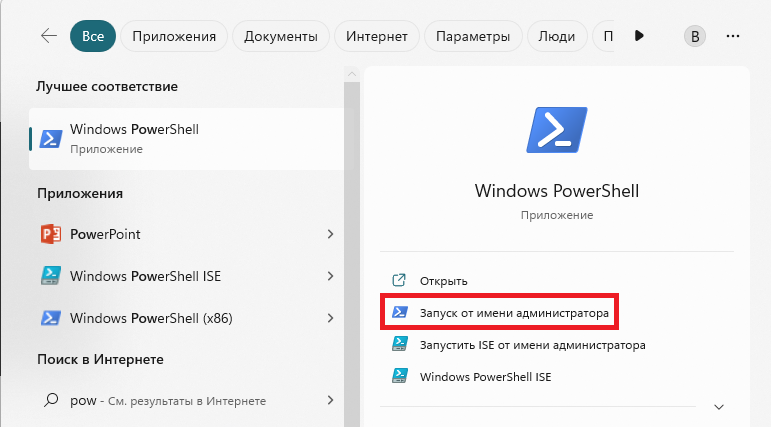Show more filter tabs with the play arrow

click(x=639, y=35)
